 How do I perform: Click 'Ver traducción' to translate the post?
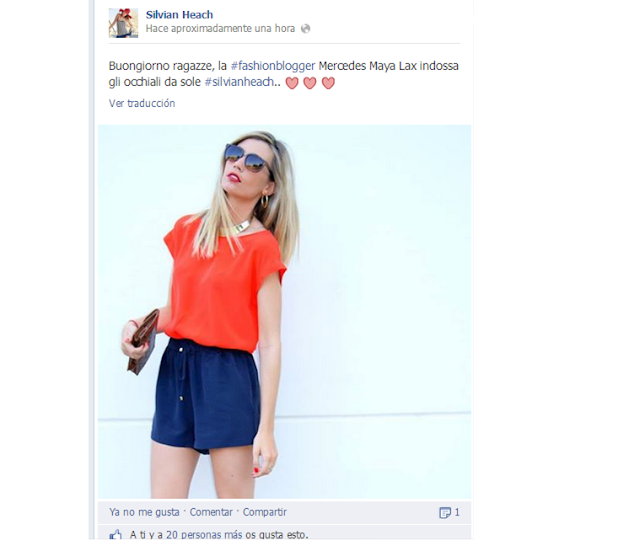[x=142, y=103]
